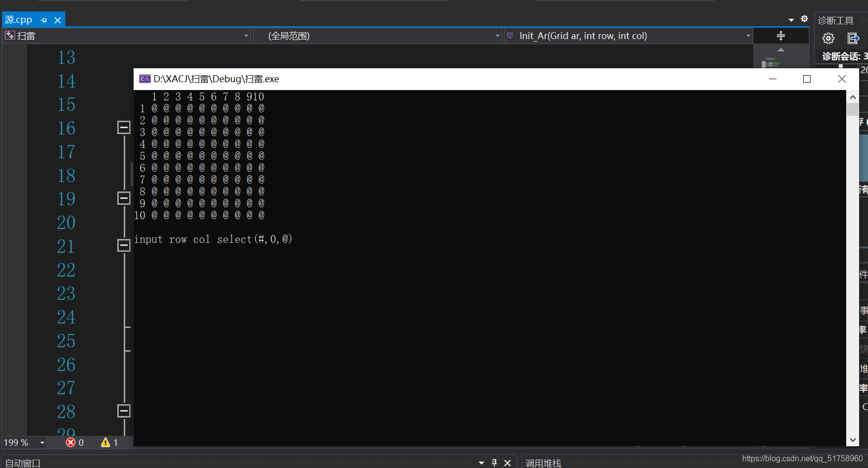Click the split editor window button
Viewport: 868px width, 468px height.
click(x=781, y=36)
